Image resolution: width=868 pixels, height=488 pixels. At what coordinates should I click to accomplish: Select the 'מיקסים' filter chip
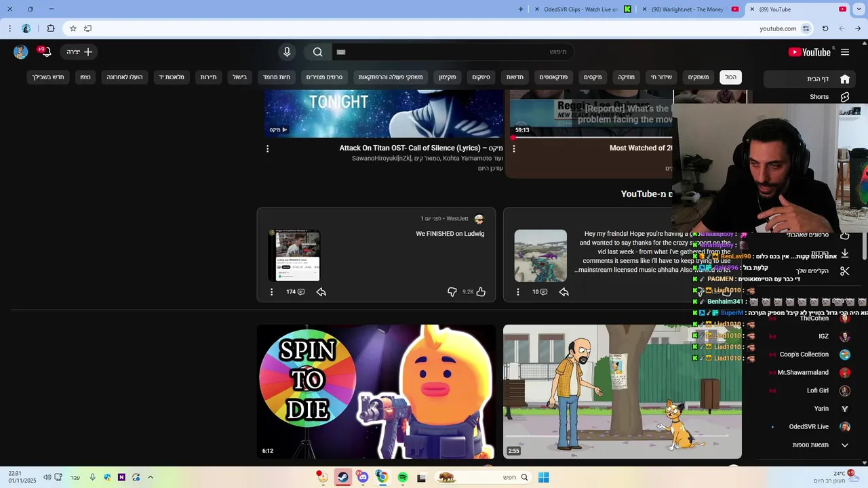(593, 77)
